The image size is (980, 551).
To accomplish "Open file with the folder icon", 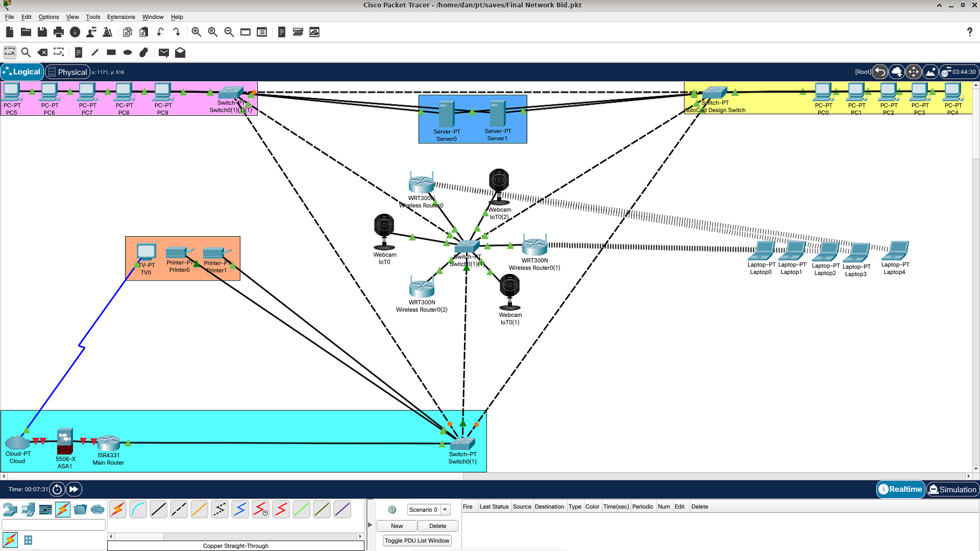I will (26, 32).
